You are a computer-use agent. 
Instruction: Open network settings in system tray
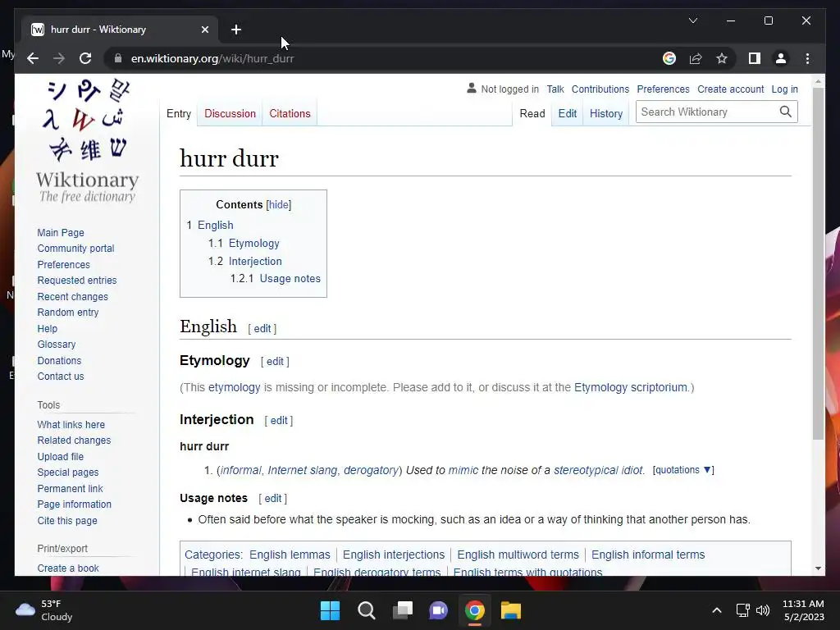743,610
